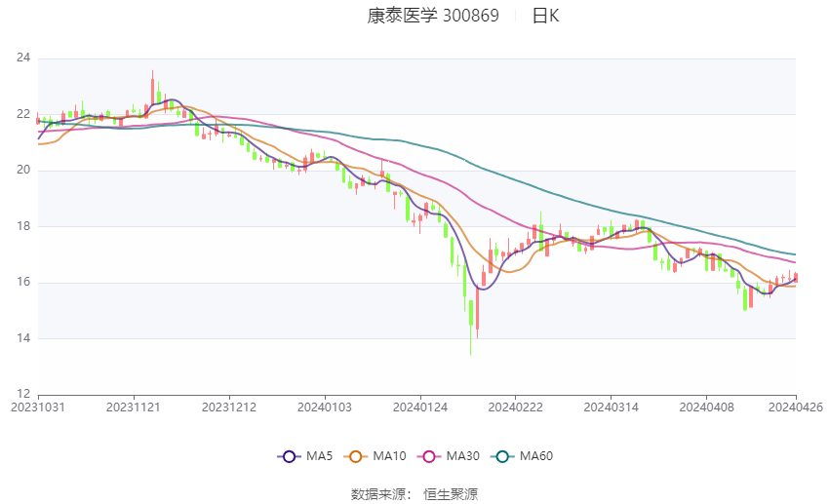This screenshot has height=504, width=829.
Task: Click the 16 price axis label
Action: point(23,282)
